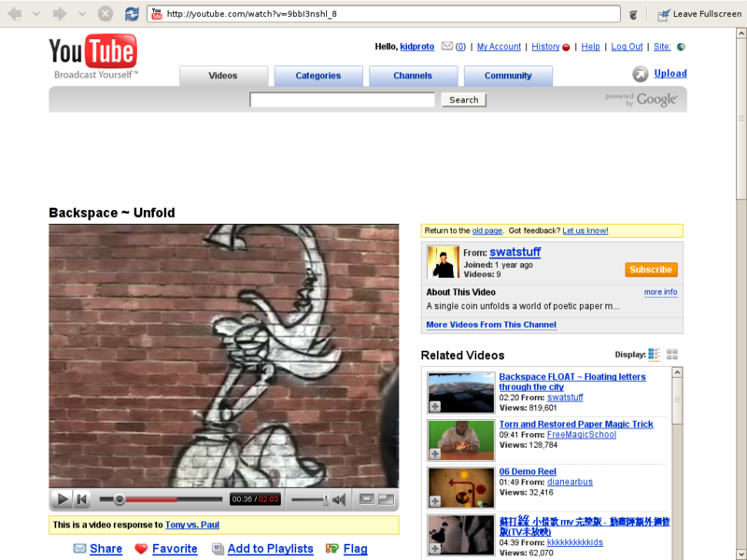Click the related videos scroll up arrow
Viewport: 747px width, 560px height.
(x=677, y=372)
